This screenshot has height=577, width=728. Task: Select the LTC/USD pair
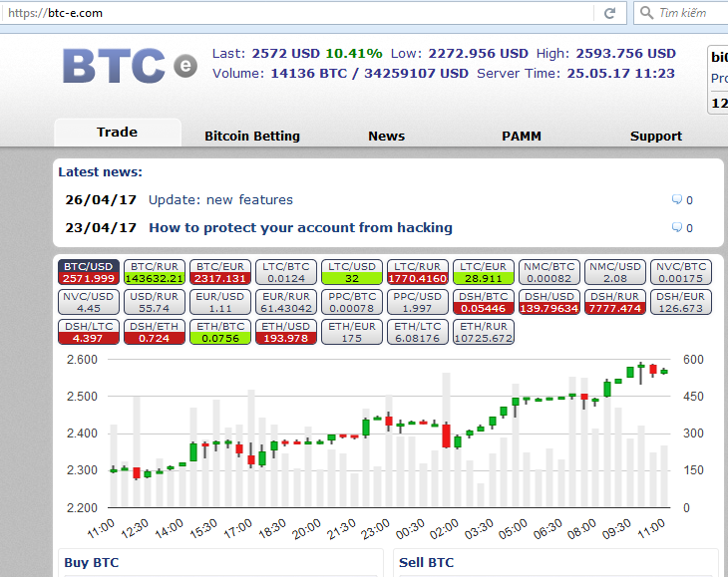tap(352, 272)
